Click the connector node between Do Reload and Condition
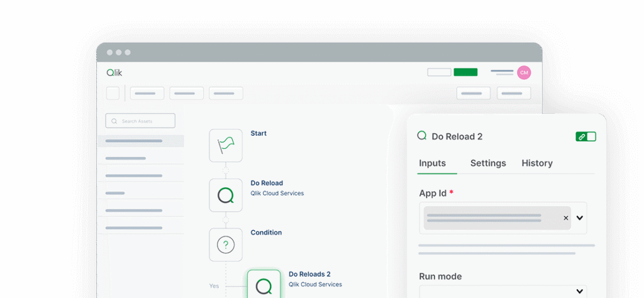 [x=226, y=220]
